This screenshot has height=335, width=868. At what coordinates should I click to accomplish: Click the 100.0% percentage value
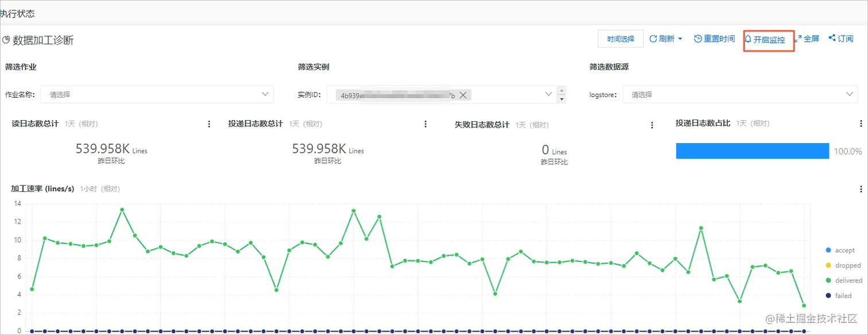click(848, 152)
